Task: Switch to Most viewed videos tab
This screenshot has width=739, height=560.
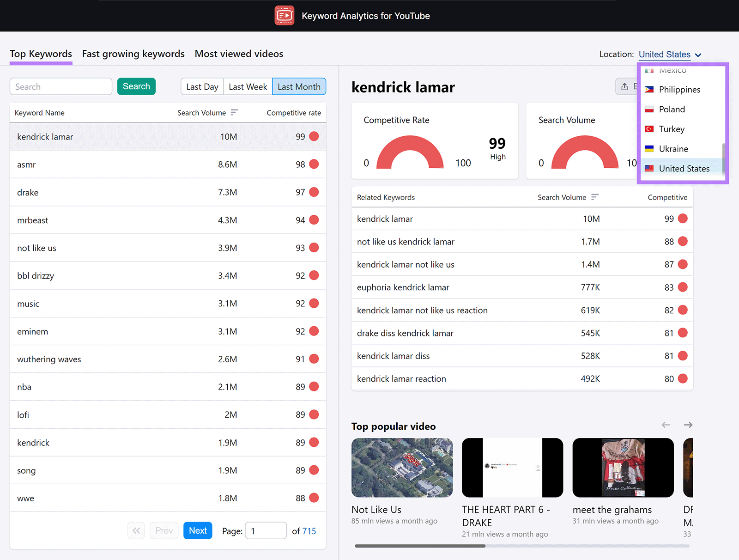Action: tap(239, 54)
